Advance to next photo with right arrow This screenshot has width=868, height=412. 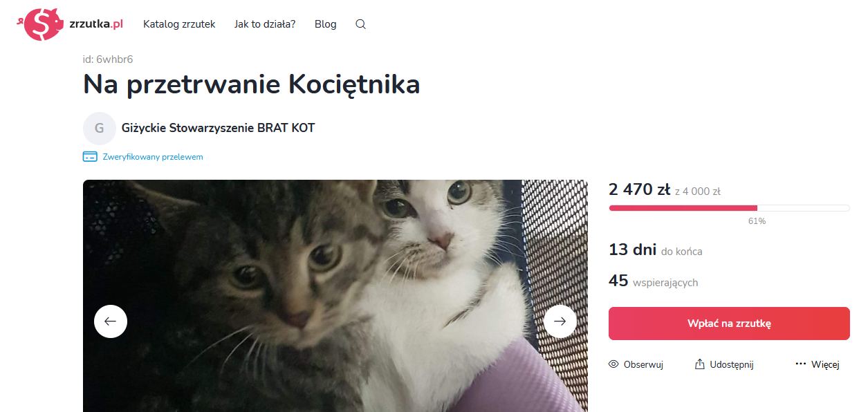pos(560,321)
